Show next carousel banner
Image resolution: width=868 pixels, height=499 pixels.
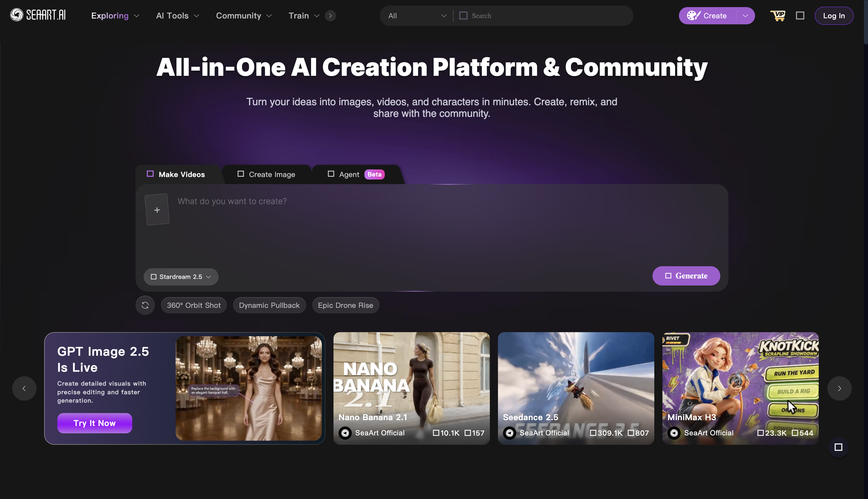[x=839, y=388]
